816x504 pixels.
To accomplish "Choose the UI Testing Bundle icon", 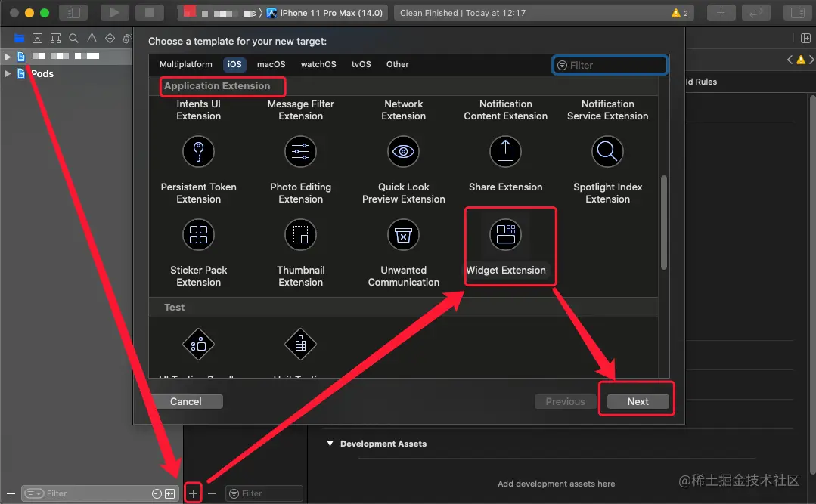I will (x=198, y=344).
